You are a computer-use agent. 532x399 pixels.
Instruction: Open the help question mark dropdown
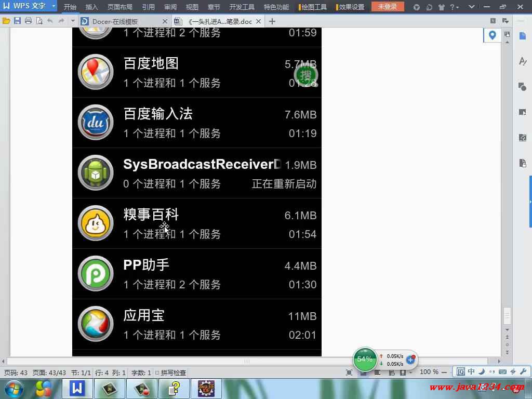click(454, 7)
